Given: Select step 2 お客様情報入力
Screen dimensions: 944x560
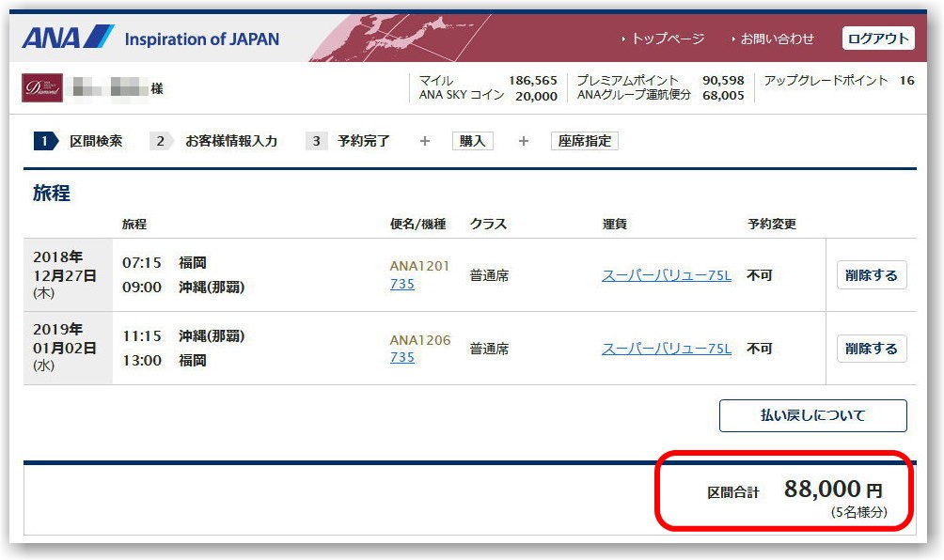Looking at the screenshot, I should pos(213,141).
